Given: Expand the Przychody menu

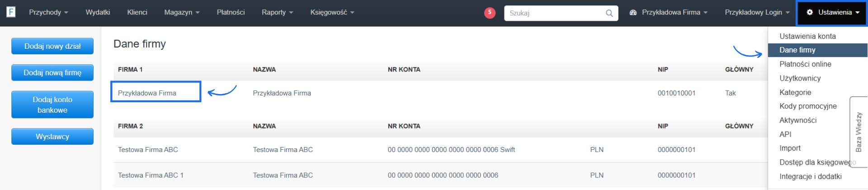Looking at the screenshot, I should coord(48,12).
